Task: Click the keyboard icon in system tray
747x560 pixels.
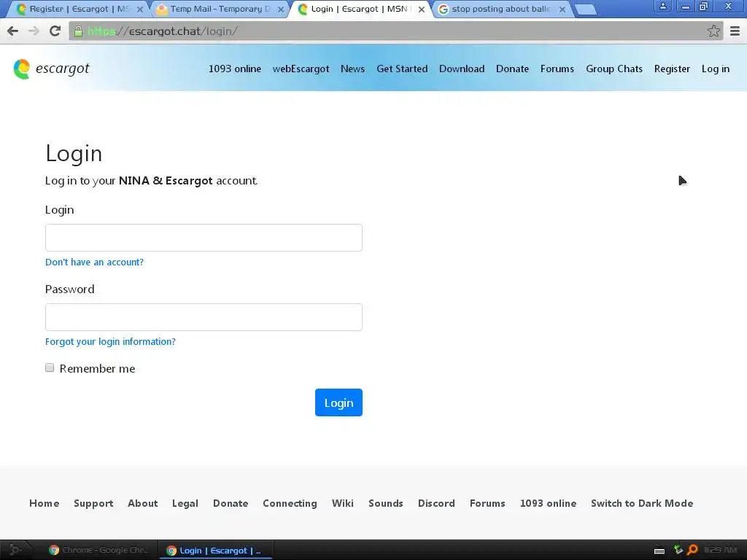Action: click(659, 551)
